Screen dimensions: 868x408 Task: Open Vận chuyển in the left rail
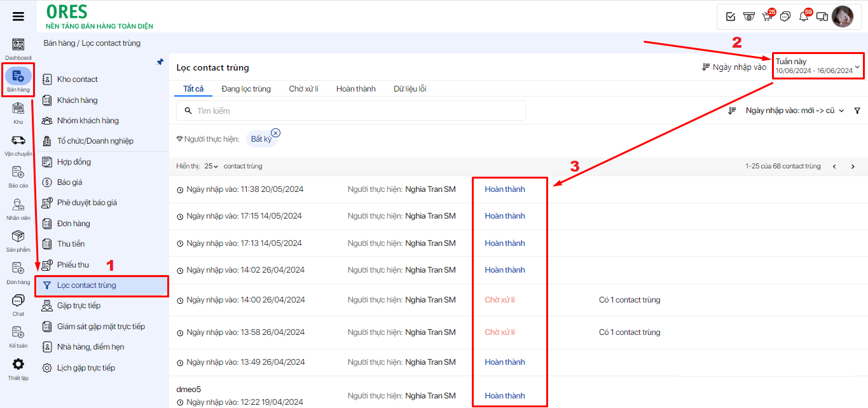(18, 144)
